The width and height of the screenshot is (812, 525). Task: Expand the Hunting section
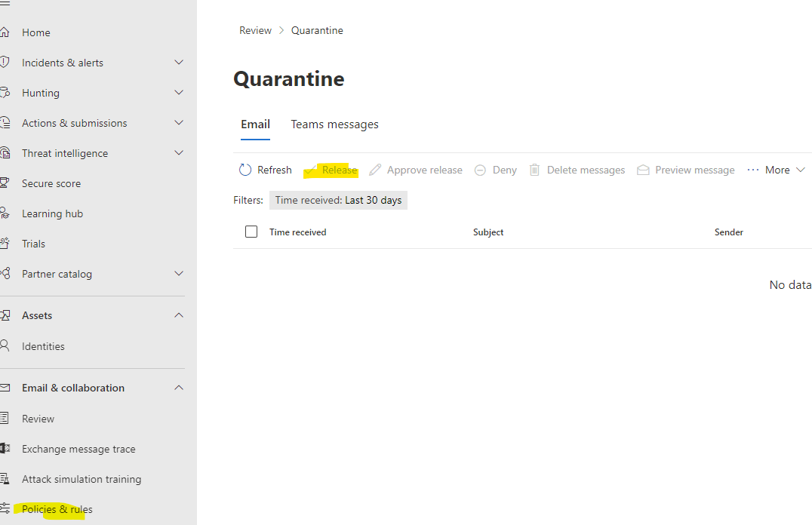click(179, 92)
